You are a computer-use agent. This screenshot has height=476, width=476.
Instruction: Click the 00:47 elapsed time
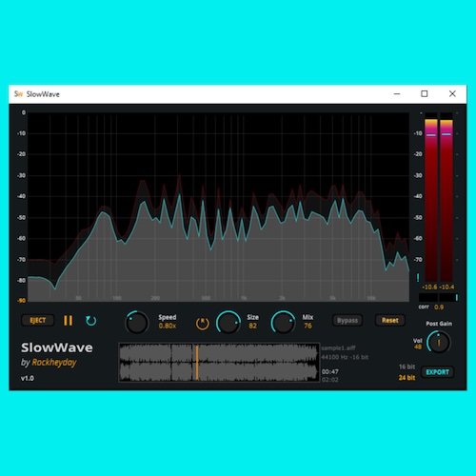[330, 371]
